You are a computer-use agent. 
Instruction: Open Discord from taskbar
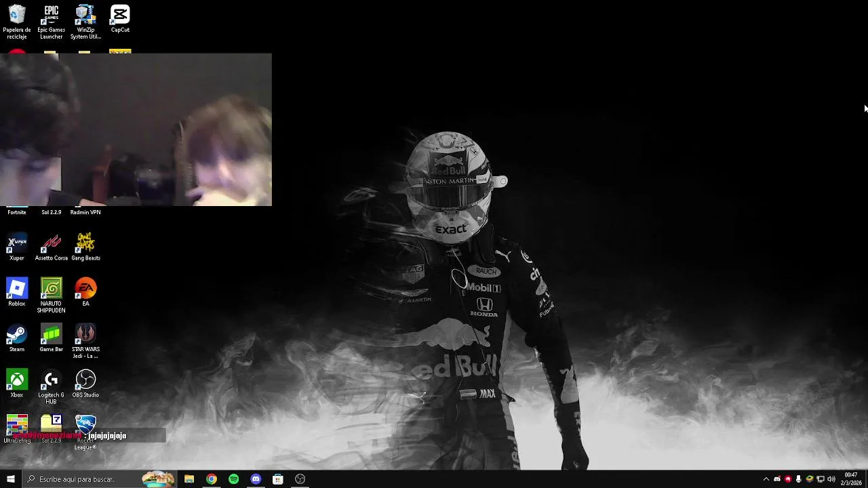pos(256,479)
